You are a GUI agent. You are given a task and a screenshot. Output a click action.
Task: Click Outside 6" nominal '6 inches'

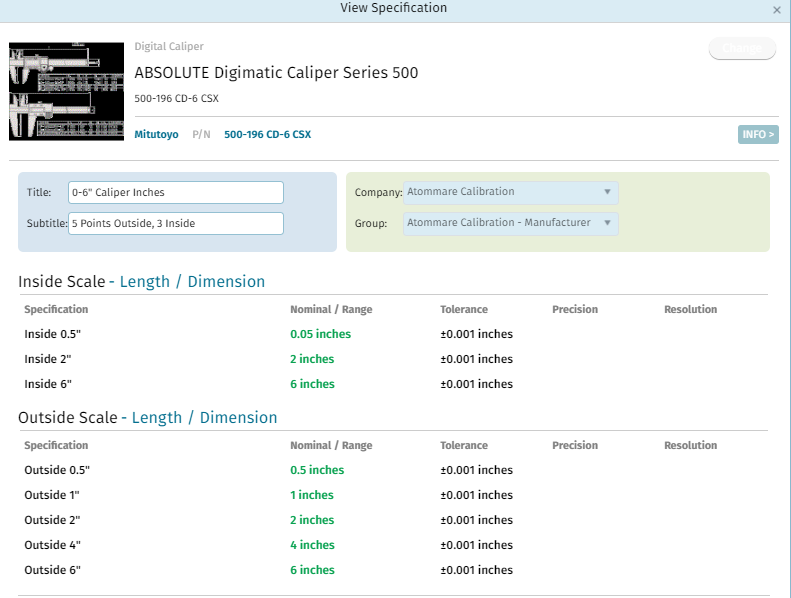312,570
